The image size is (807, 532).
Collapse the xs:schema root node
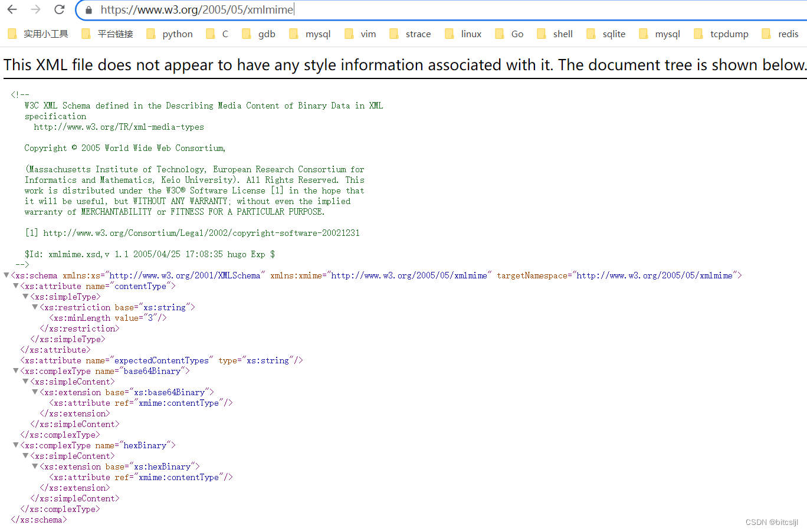[x=6, y=275]
